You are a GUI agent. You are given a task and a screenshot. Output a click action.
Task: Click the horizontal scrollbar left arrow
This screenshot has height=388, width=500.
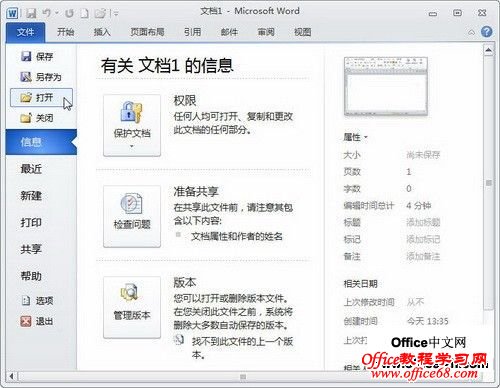pos(12,376)
